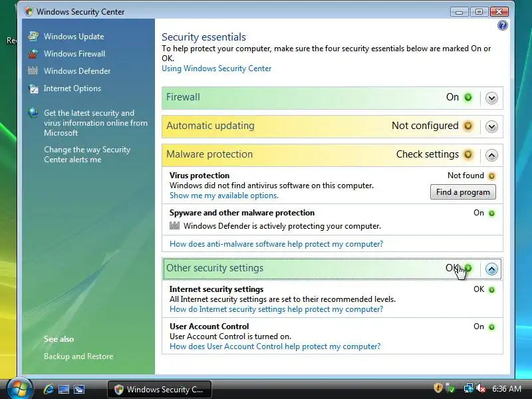Viewport: 532px width, 399px height.
Task: Open Using Windows Security Center link
Action: coord(217,68)
